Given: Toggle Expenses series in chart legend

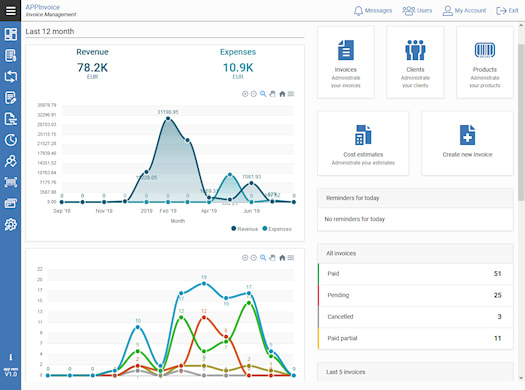Looking at the screenshot, I should click(x=277, y=229).
